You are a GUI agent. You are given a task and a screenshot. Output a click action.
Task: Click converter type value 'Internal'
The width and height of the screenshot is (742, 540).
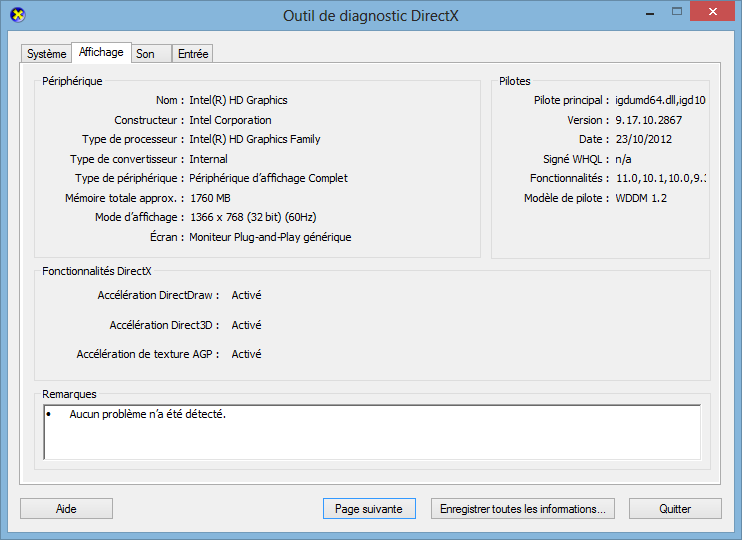pos(208,159)
